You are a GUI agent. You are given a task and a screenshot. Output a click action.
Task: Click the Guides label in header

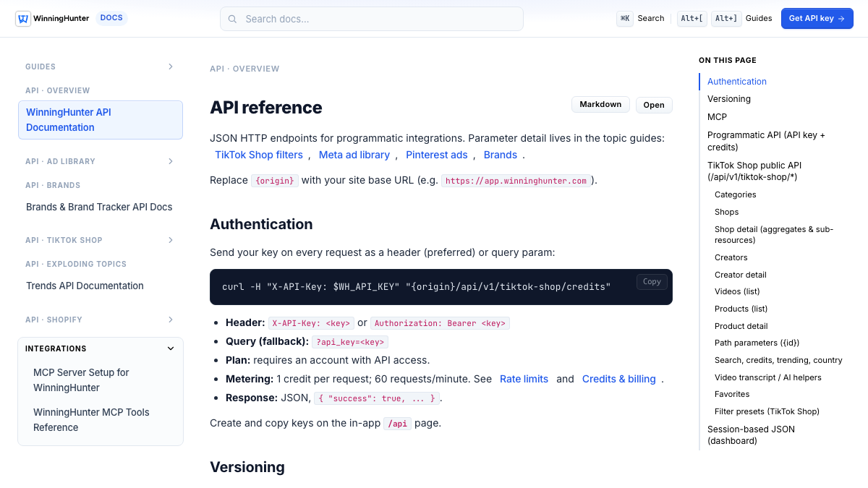pos(759,19)
